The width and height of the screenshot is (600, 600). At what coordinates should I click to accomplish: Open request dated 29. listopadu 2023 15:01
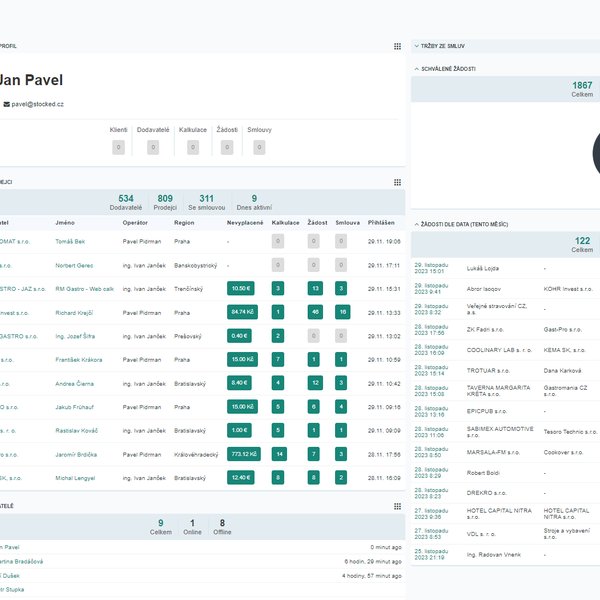[436, 267]
